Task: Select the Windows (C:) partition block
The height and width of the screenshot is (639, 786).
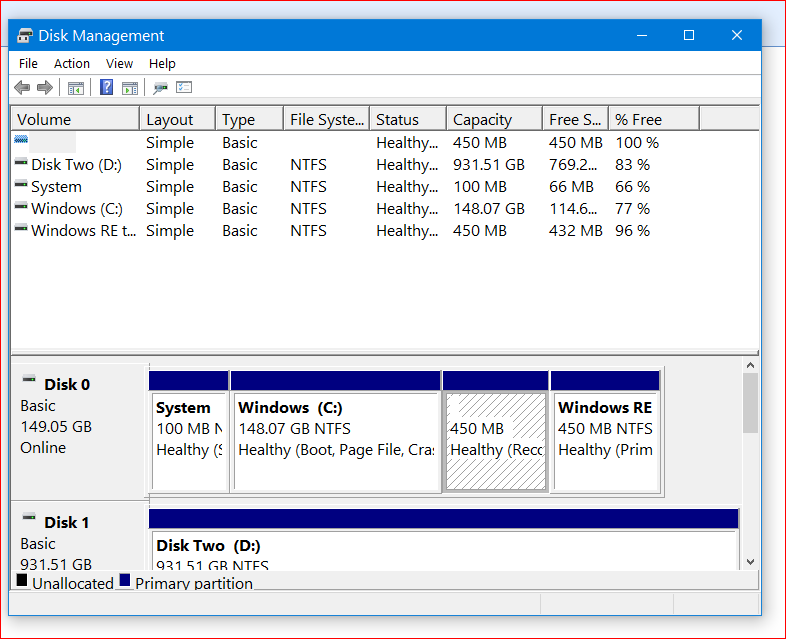Action: point(335,432)
